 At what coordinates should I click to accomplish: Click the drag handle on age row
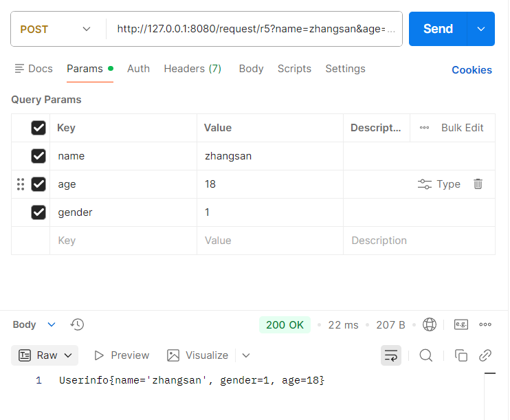pyautogui.click(x=21, y=184)
